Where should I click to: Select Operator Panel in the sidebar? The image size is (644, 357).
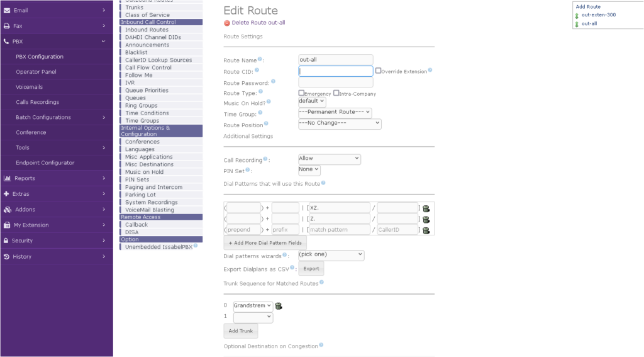point(36,72)
